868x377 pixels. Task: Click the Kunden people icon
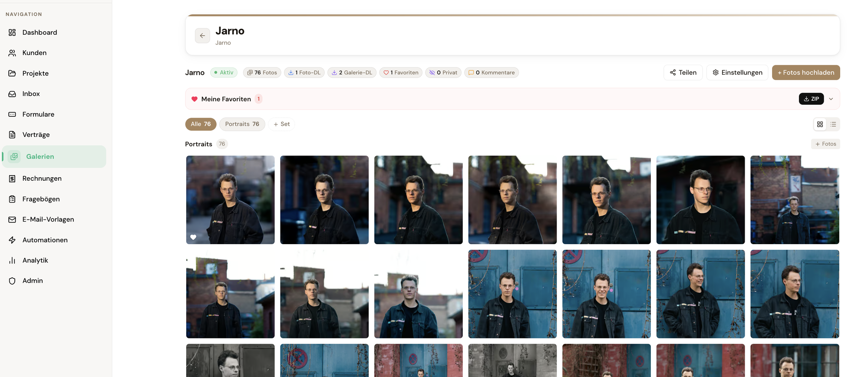tap(12, 53)
